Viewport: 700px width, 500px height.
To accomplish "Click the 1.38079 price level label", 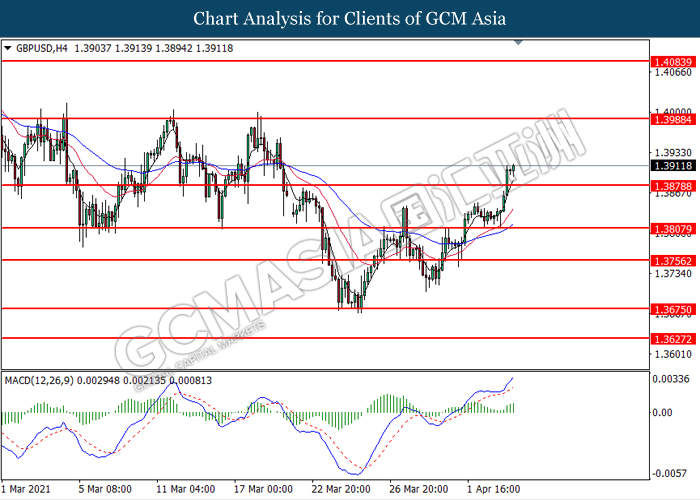I will 673,229.
